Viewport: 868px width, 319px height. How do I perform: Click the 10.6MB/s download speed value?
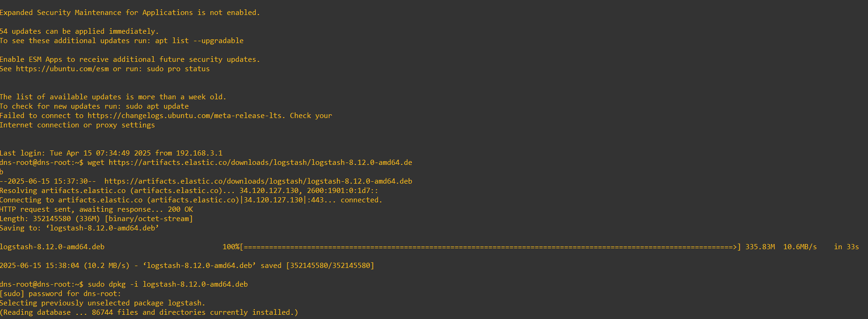800,247
